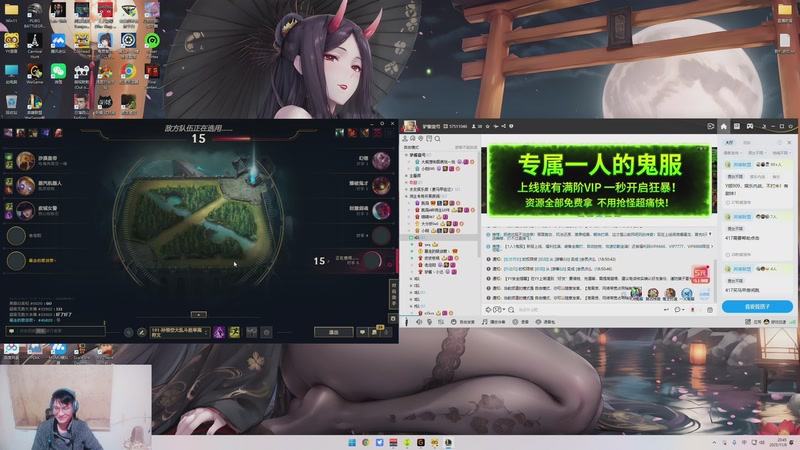Open the third filter dropdown in YY right panel
The image size is (800, 450).
tap(781, 153)
